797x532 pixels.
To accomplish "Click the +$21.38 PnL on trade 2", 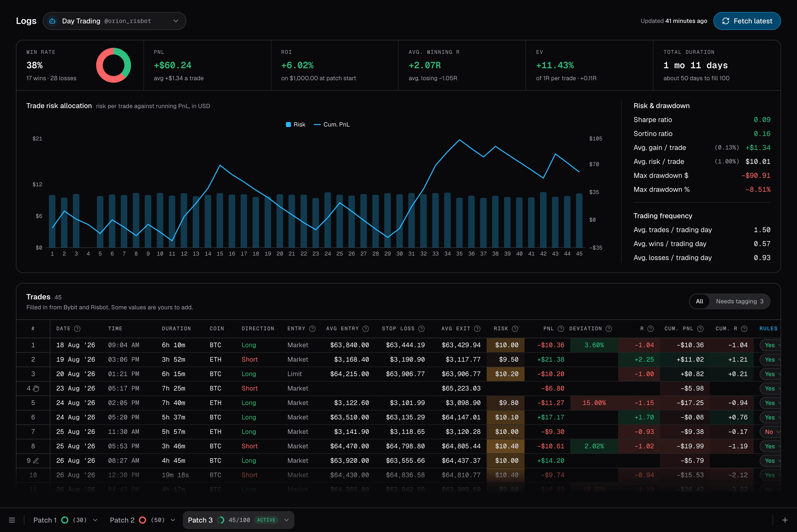I will (x=550, y=360).
